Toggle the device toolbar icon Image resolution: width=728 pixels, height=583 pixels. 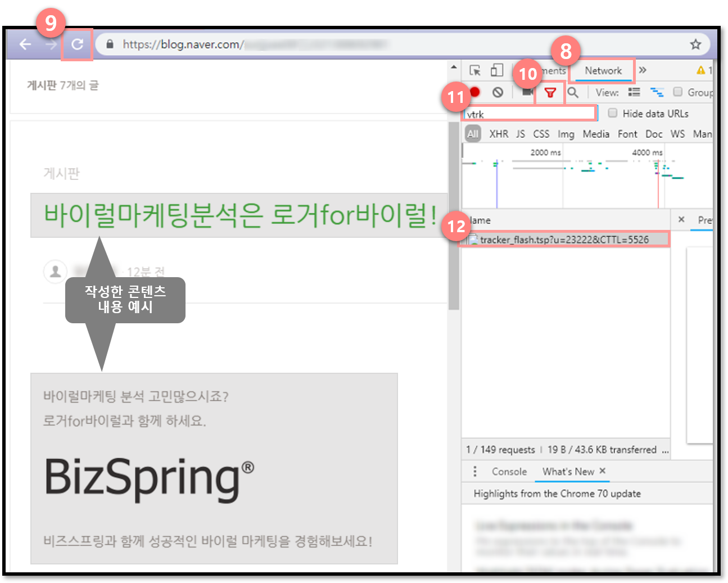(x=496, y=70)
